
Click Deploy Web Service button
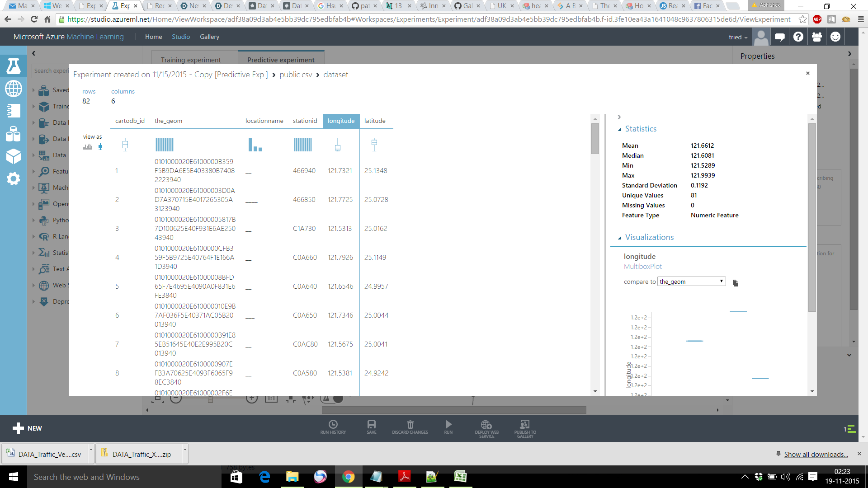(x=486, y=428)
